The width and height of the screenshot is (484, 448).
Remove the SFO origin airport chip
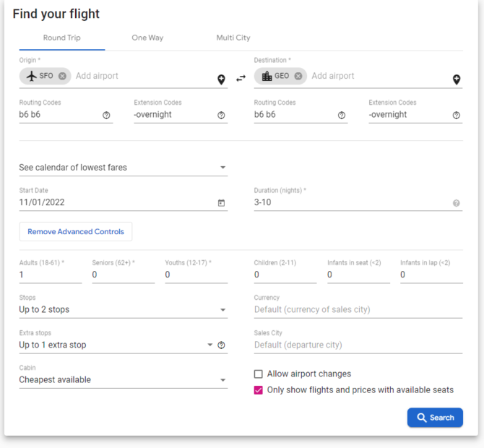pos(62,76)
